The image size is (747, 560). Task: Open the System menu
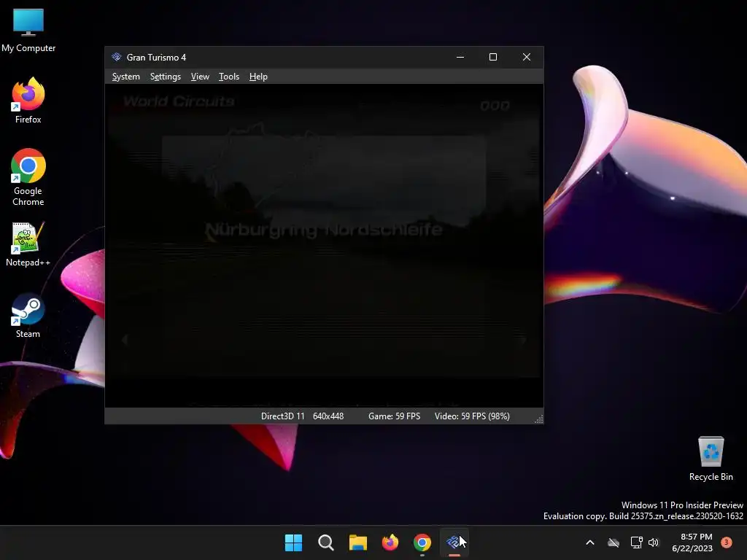pyautogui.click(x=125, y=77)
